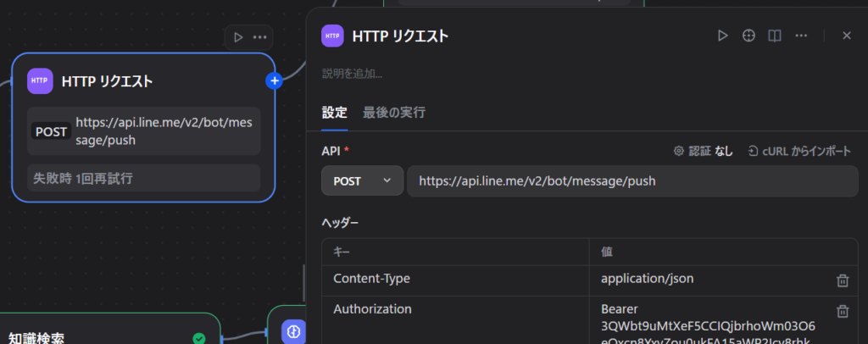The image size is (868, 344).
Task: Open the ellipsis menu above the HTTP node
Action: [x=259, y=37]
